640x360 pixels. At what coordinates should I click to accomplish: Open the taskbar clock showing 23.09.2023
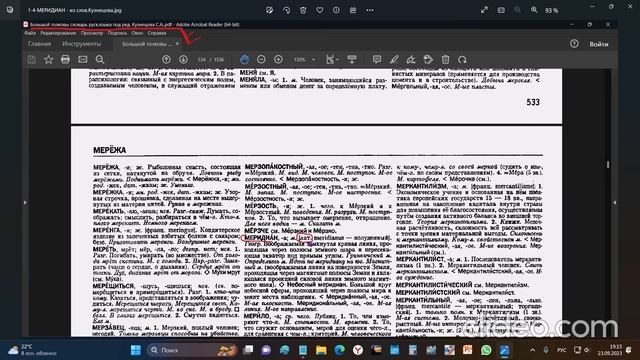pos(609,350)
